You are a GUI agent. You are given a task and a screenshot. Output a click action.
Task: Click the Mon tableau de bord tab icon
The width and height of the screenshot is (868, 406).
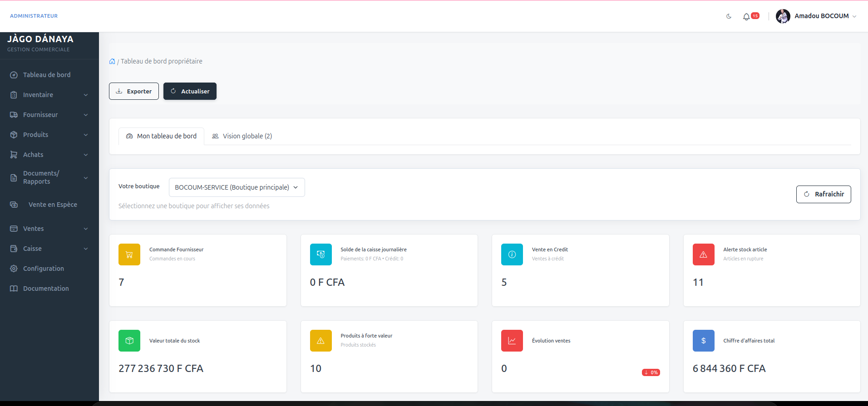point(129,136)
